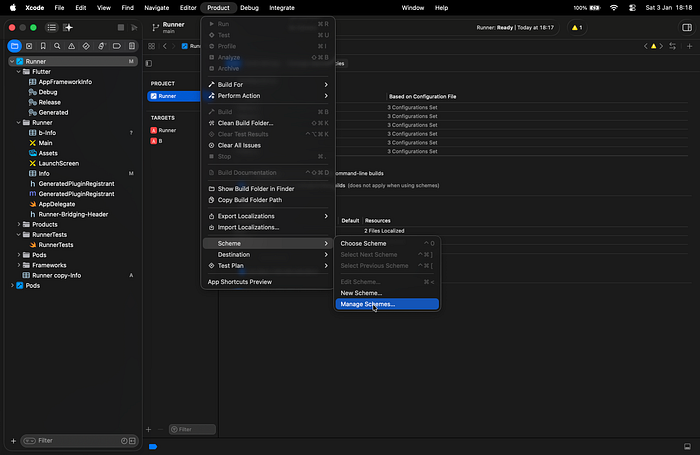Image resolution: width=700 pixels, height=455 pixels.
Task: Choose Clear All Issues menu item
Action: 268,145
